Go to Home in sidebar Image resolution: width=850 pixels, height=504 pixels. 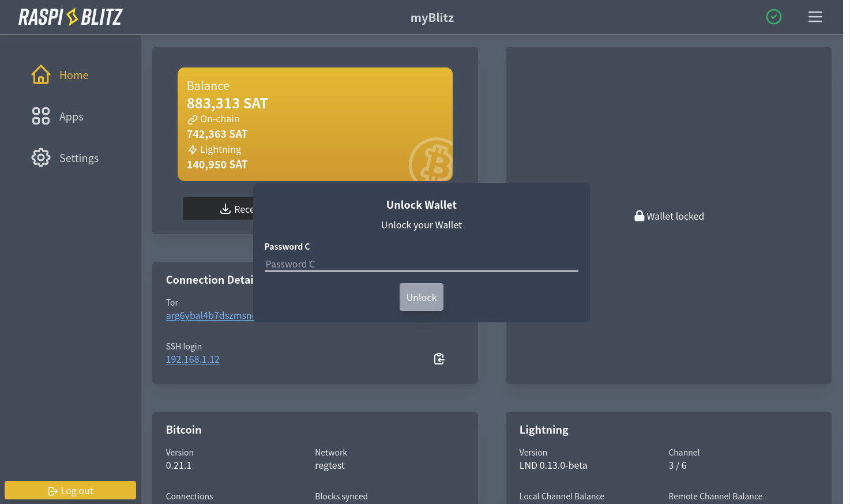(x=74, y=75)
